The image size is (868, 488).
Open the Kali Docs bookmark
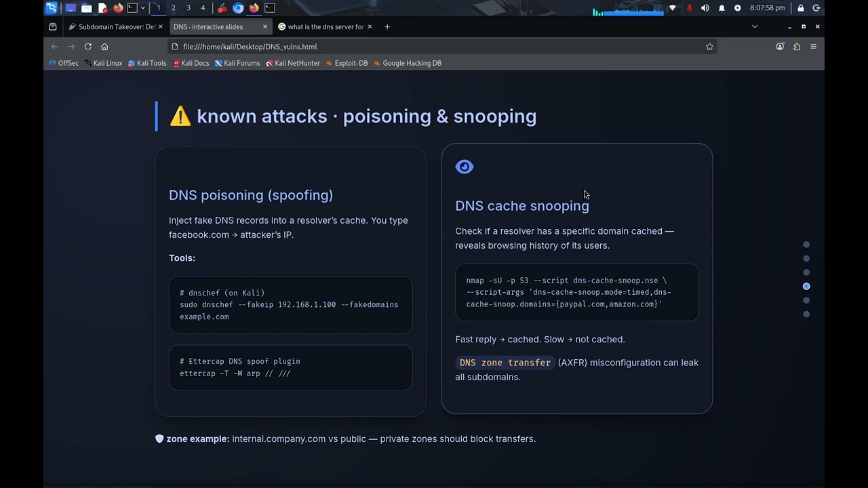pyautogui.click(x=191, y=63)
